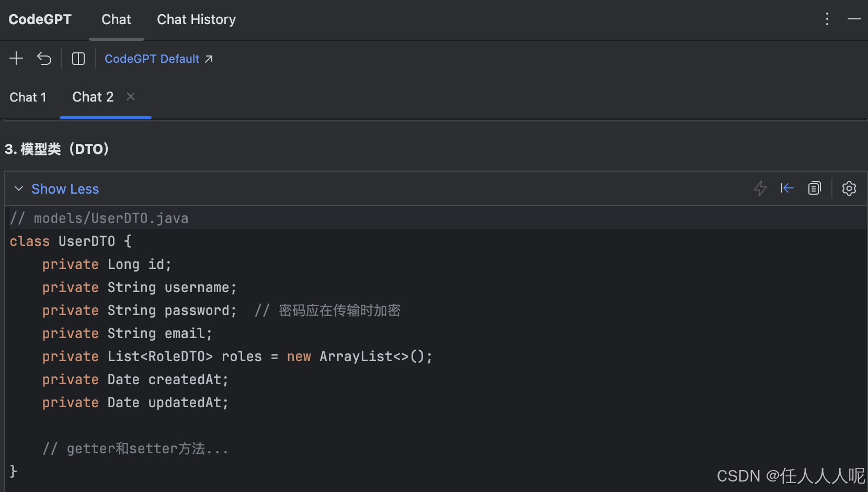This screenshot has height=492, width=868.
Task: Click the class UserDTO declaration line
Action: point(71,241)
